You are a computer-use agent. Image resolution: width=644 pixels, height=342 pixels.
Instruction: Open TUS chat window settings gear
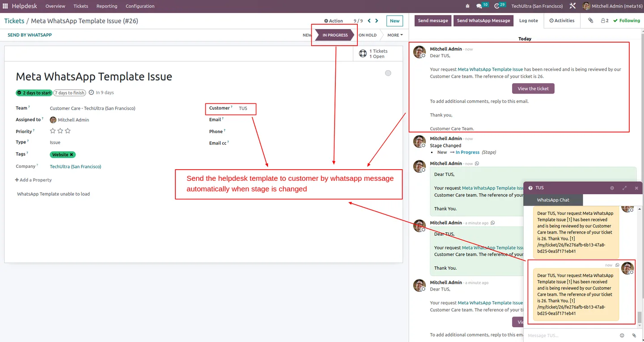coord(612,188)
